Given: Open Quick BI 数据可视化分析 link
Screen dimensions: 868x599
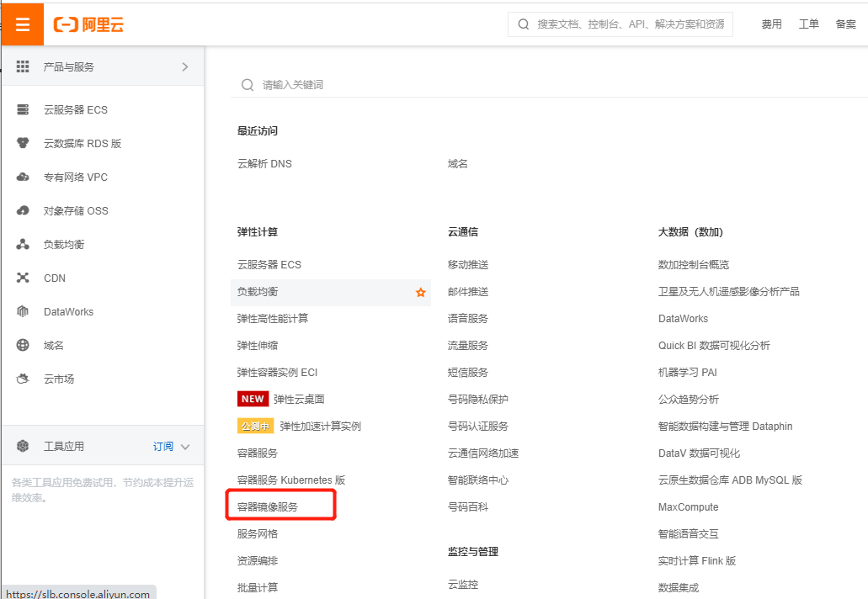Looking at the screenshot, I should point(714,346).
